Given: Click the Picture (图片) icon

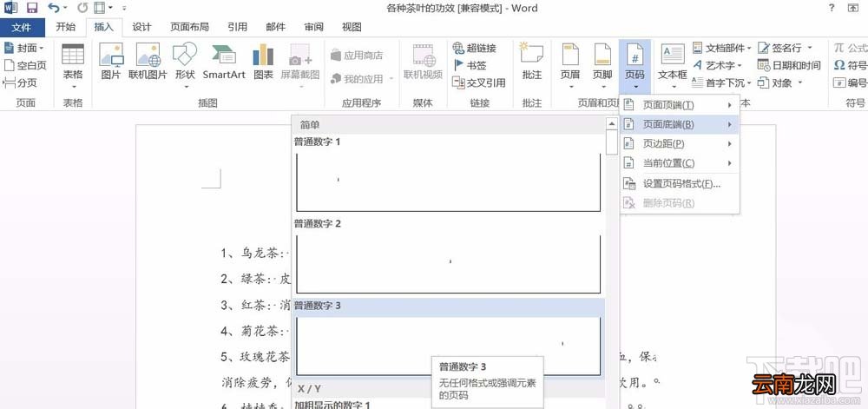Looking at the screenshot, I should pyautogui.click(x=111, y=62).
